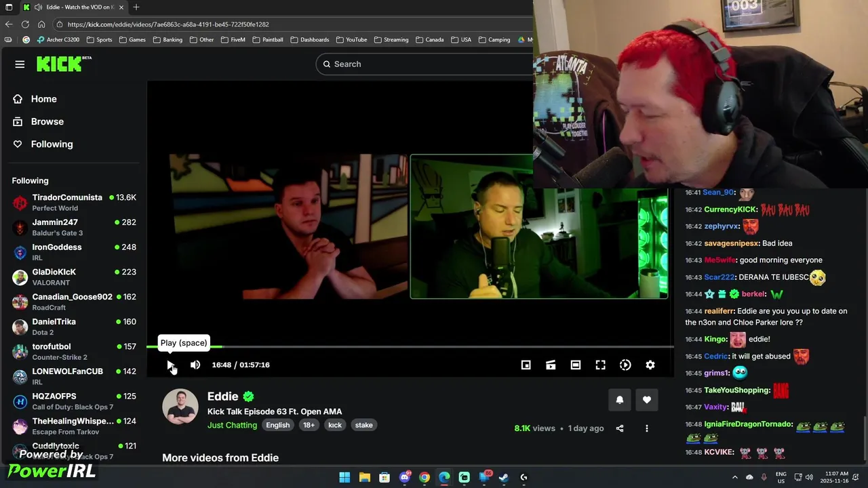The width and height of the screenshot is (868, 488).
Task: Toggle picture-in-picture mode on the player
Action: (x=526, y=365)
